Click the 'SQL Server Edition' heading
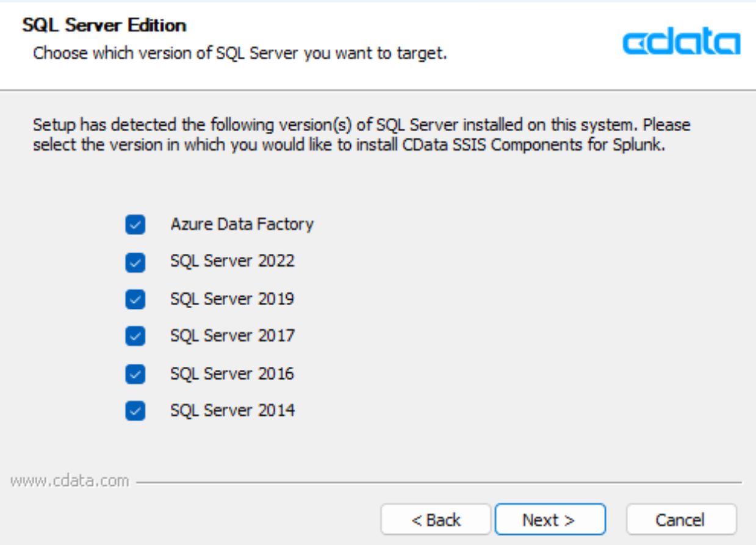756x545 pixels. [x=104, y=26]
